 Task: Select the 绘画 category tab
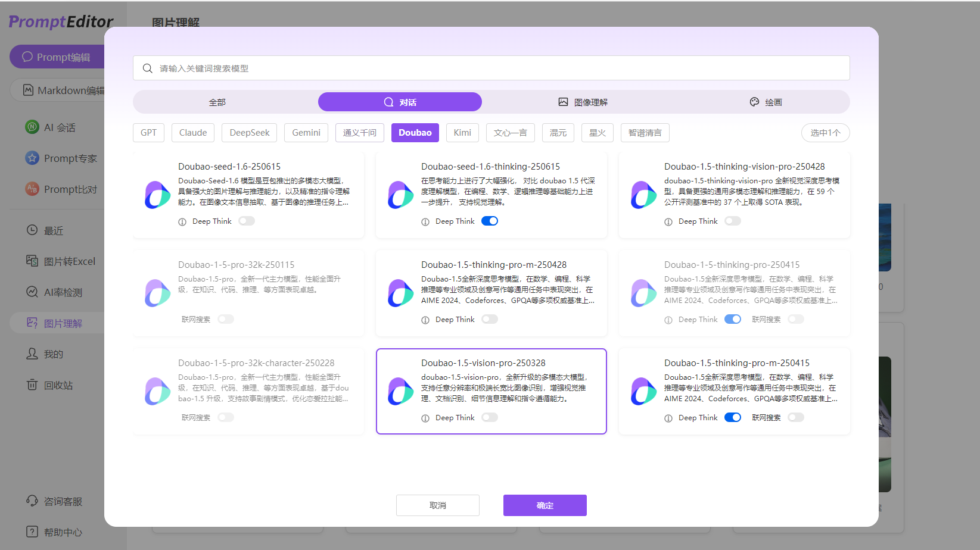coord(766,102)
